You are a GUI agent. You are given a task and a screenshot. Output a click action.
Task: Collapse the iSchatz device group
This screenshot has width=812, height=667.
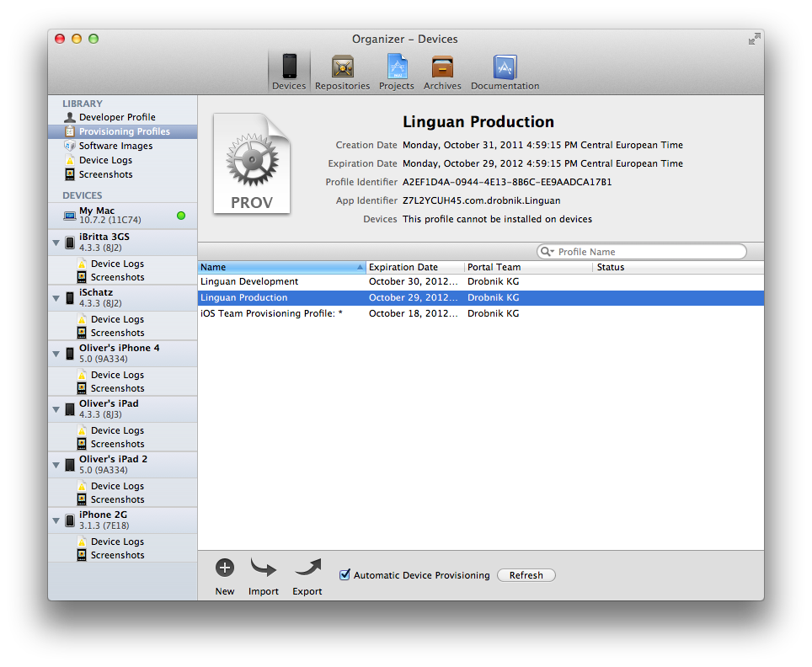tap(56, 298)
